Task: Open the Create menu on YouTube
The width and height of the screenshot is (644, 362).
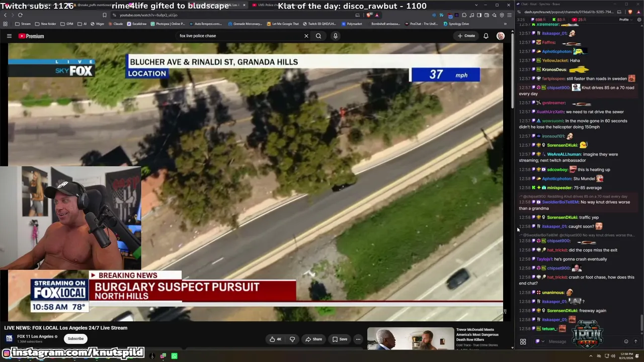Action: 466,36
